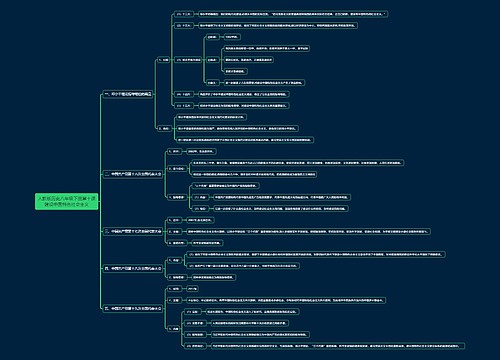Select the 2. sub-node of section 三
This screenshot has height=360, width=500.
pyautogui.click(x=174, y=231)
